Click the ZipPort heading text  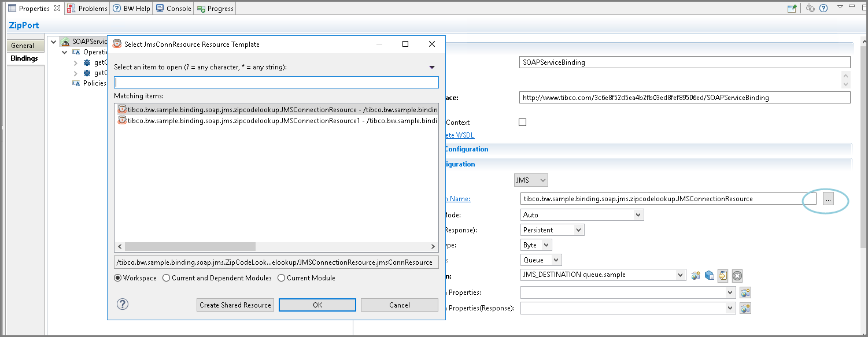click(24, 25)
